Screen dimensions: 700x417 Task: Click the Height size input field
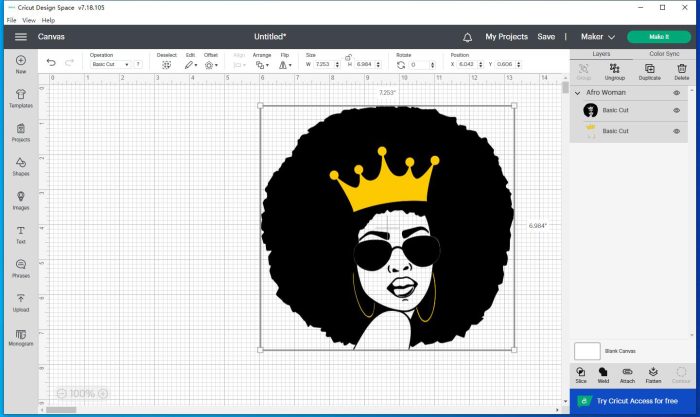tap(365, 64)
